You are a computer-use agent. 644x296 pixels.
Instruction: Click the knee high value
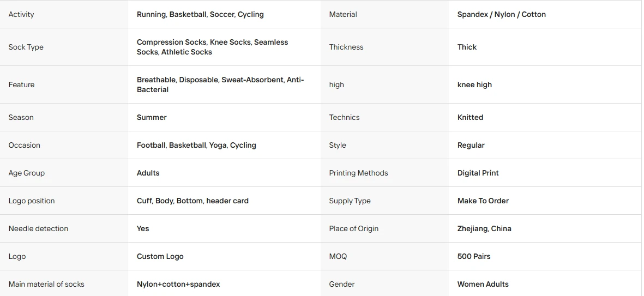[474, 84]
